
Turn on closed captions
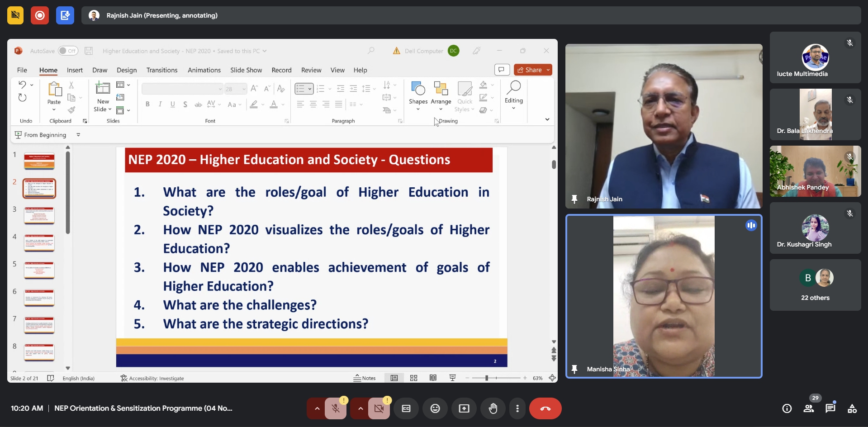tap(406, 408)
